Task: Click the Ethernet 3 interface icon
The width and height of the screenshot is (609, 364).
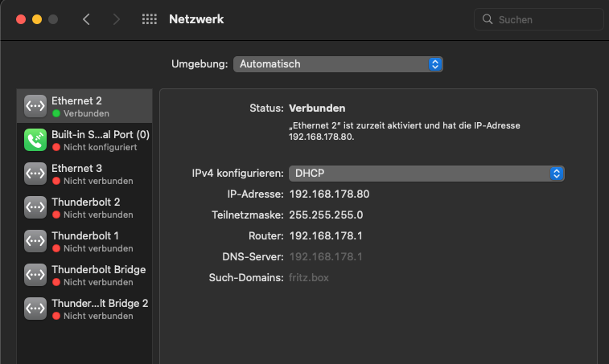Action: point(36,174)
